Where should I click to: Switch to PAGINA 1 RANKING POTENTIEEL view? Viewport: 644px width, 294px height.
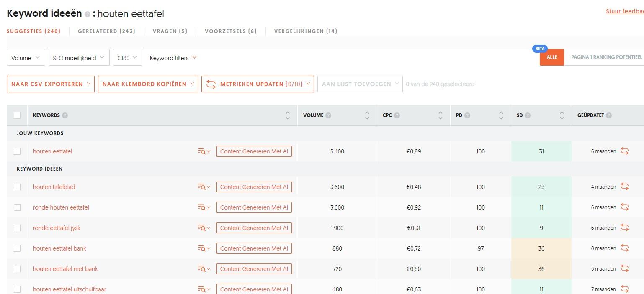coord(604,57)
